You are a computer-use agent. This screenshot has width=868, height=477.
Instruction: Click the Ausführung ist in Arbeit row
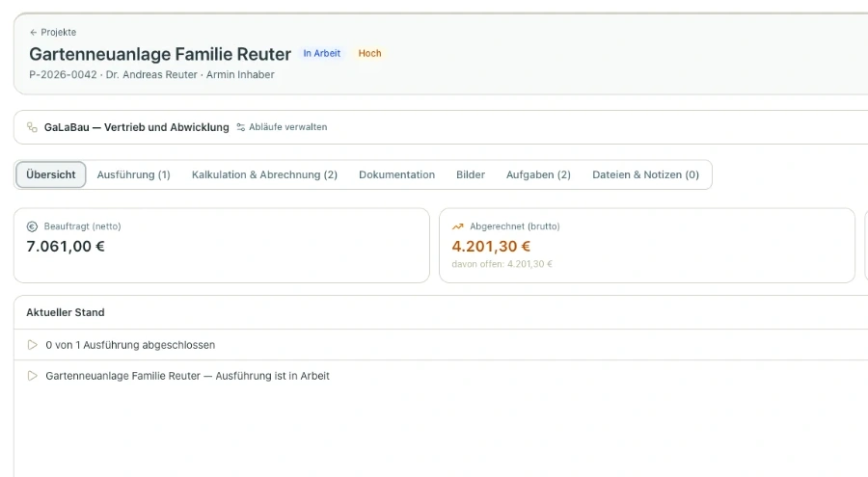[x=441, y=376]
